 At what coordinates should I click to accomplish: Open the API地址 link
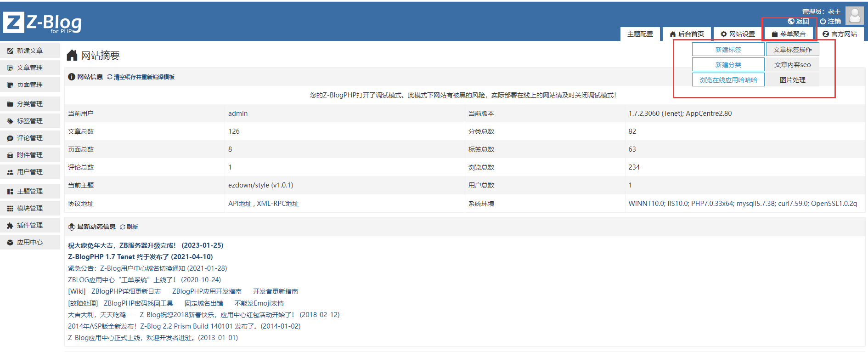tap(240, 204)
